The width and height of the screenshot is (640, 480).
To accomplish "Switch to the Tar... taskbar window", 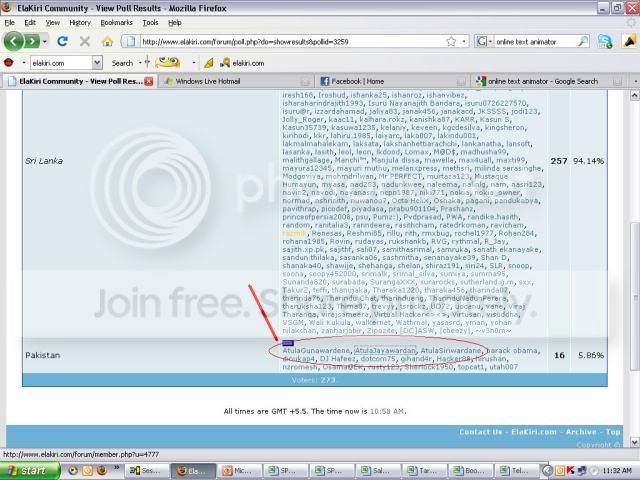I will click(423, 471).
